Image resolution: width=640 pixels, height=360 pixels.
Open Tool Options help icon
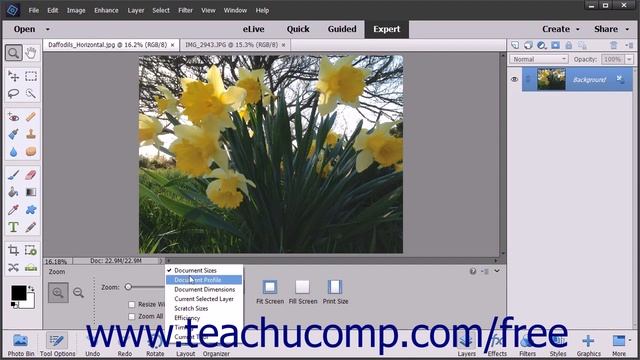click(473, 271)
